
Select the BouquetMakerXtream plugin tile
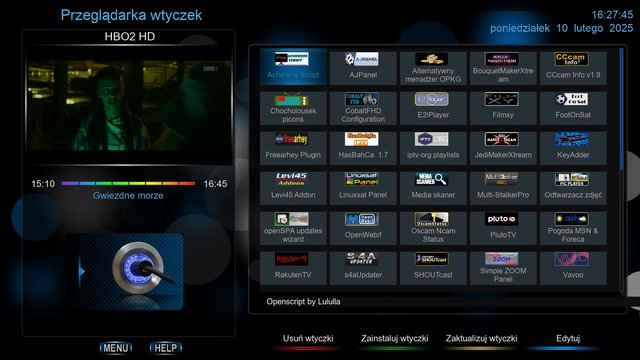503,67
